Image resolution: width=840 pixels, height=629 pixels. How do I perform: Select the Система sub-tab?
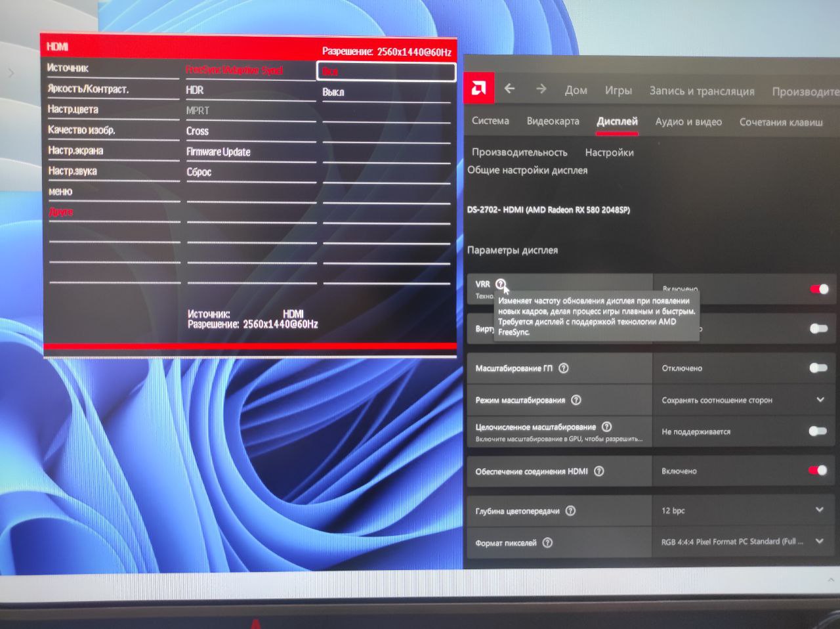[490, 121]
